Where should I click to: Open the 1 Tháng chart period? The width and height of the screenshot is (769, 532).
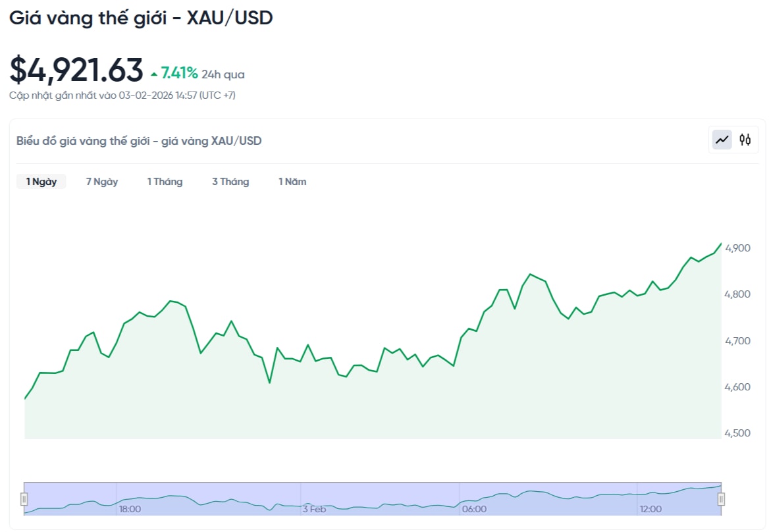165,181
